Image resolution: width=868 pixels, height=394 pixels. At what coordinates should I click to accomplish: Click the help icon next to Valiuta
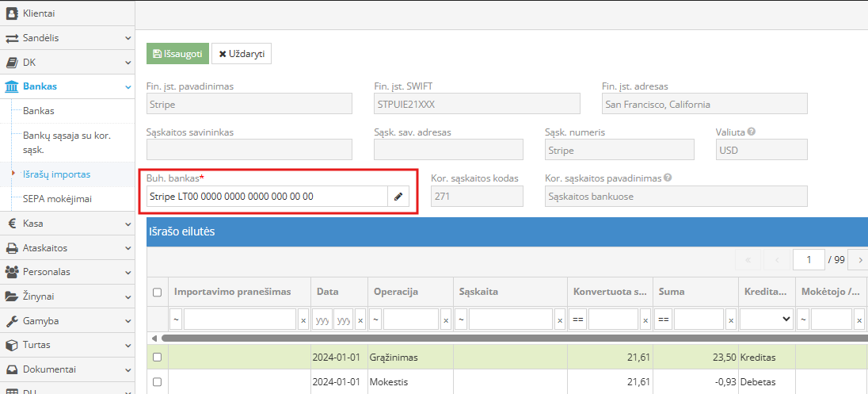751,132
